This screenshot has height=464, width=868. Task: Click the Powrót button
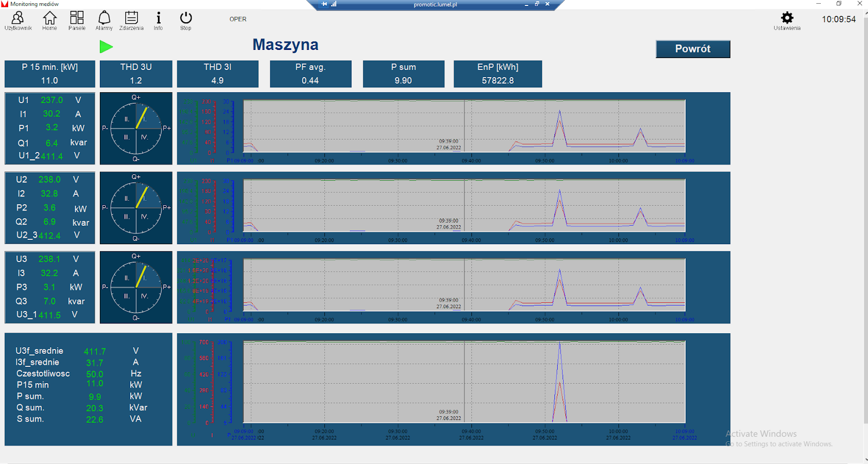click(692, 49)
